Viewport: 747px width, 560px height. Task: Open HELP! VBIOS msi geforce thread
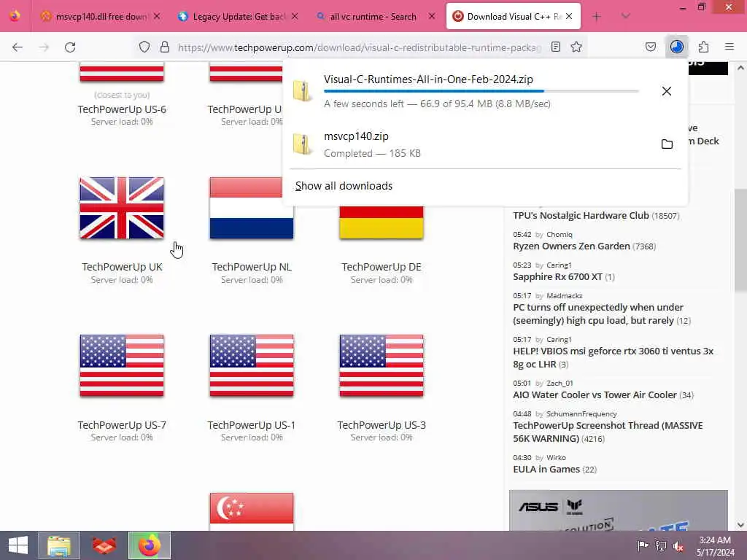[613, 357]
